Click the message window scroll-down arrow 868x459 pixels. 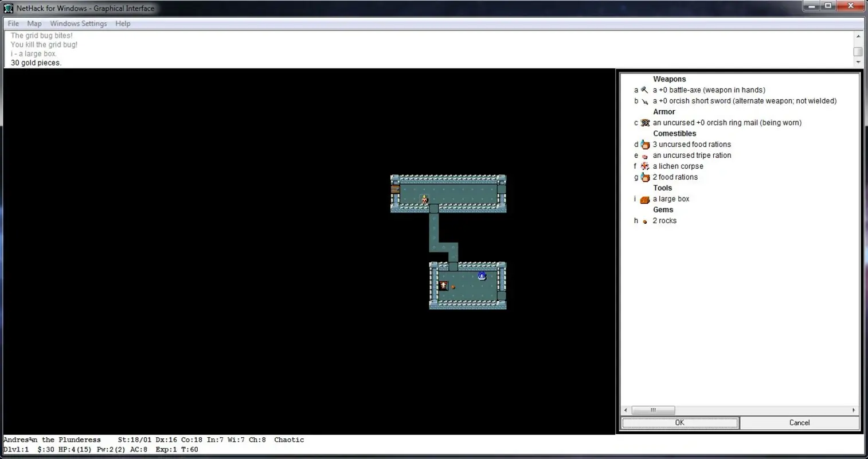click(x=858, y=63)
